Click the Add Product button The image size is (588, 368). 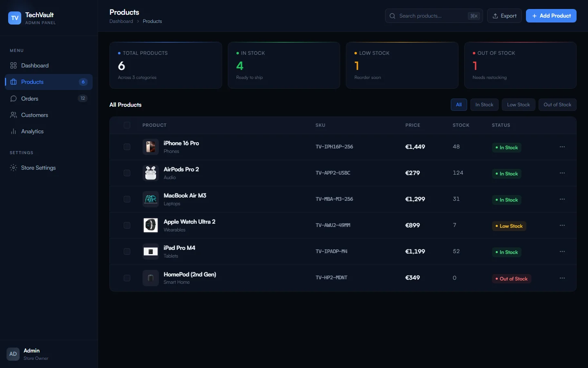point(551,16)
